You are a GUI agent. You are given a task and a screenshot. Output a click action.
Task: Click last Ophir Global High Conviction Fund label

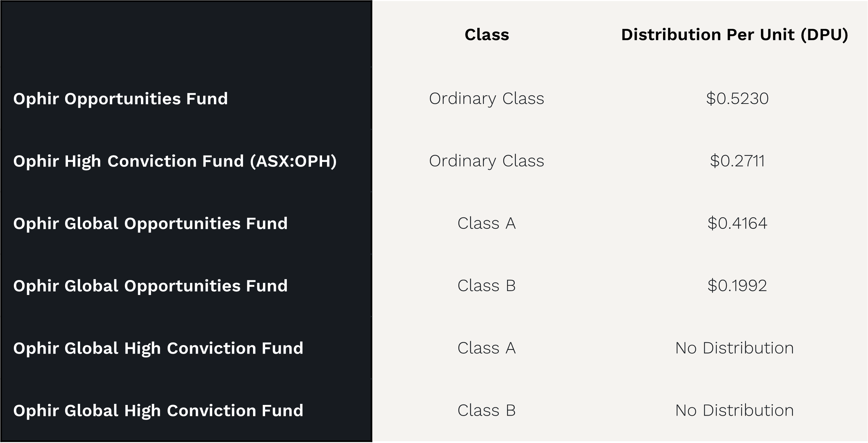pos(158,411)
